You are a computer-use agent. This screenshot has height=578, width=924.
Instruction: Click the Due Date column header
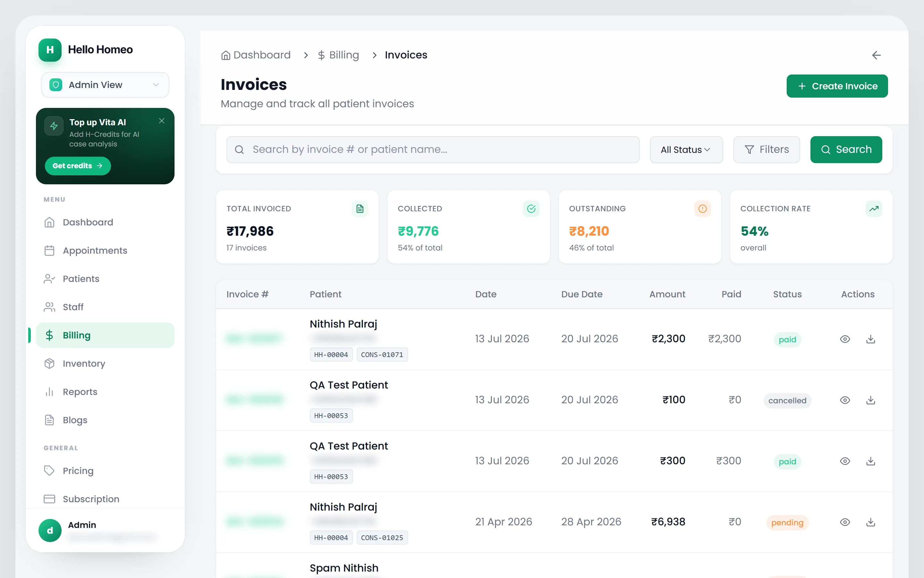click(581, 294)
